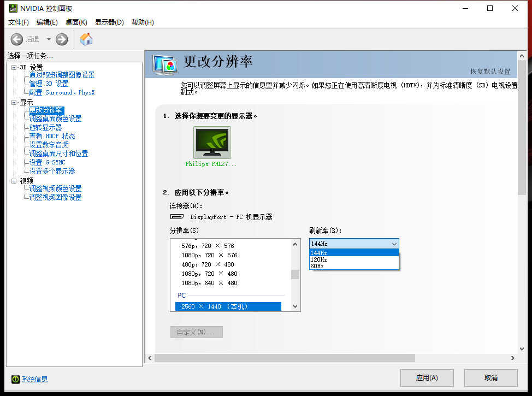Open 系统信息 link
This screenshot has width=532, height=396.
[35, 379]
